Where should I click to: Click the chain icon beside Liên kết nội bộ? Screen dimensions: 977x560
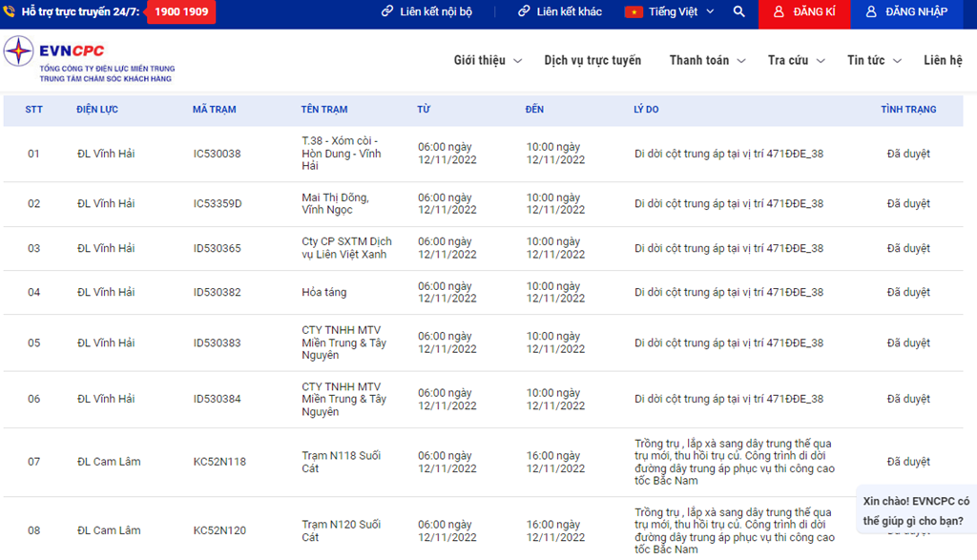pos(387,12)
